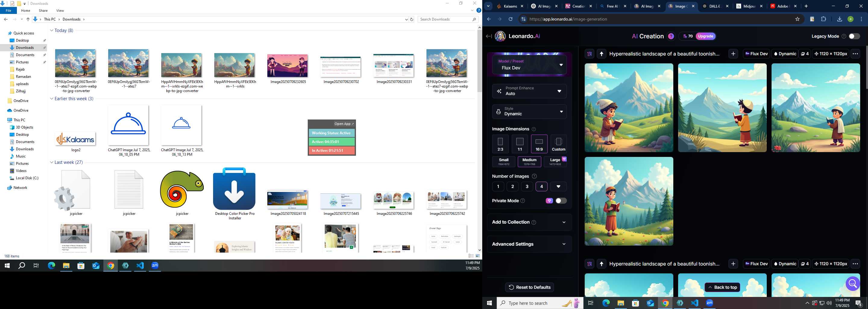
Task: Bookmark the page with Chrome's star icon
Action: click(797, 19)
